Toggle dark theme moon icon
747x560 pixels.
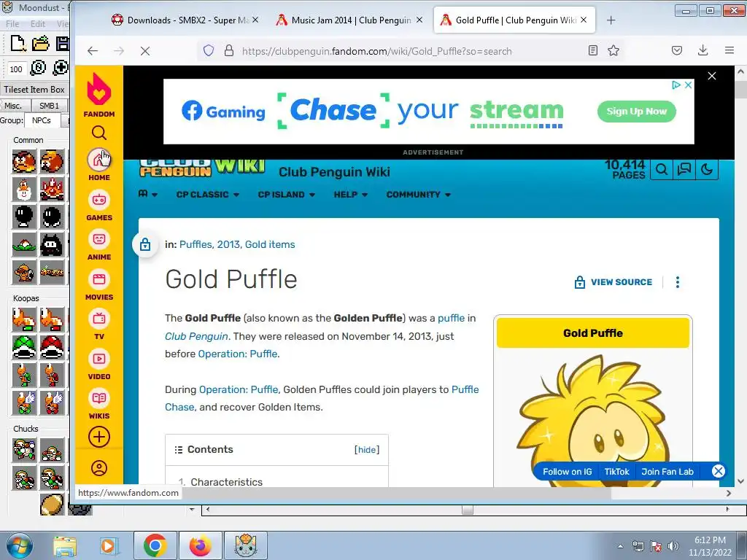(706, 169)
